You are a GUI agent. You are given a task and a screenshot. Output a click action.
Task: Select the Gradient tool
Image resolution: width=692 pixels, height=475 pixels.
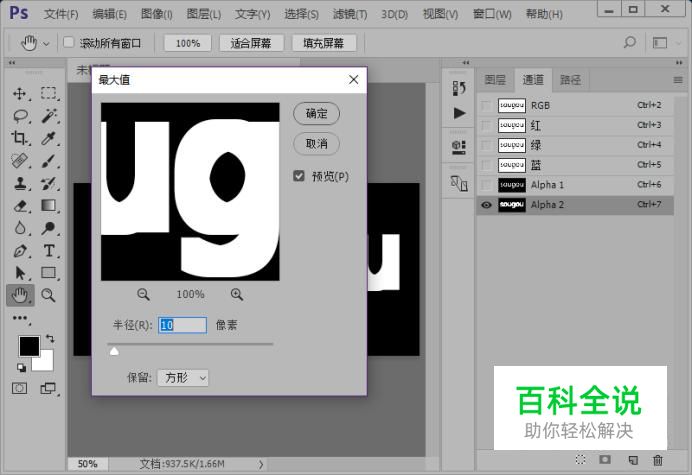tap(49, 205)
